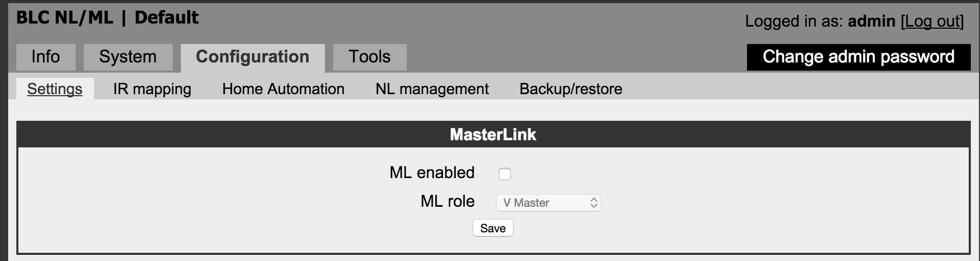Go to the IR mapping page
This screenshot has width=980, height=261.
tap(152, 89)
